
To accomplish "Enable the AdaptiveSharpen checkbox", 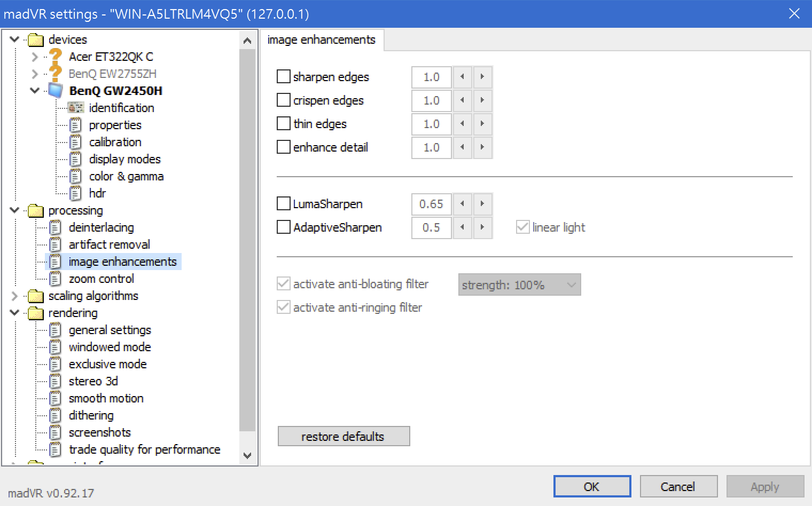I will tap(284, 227).
